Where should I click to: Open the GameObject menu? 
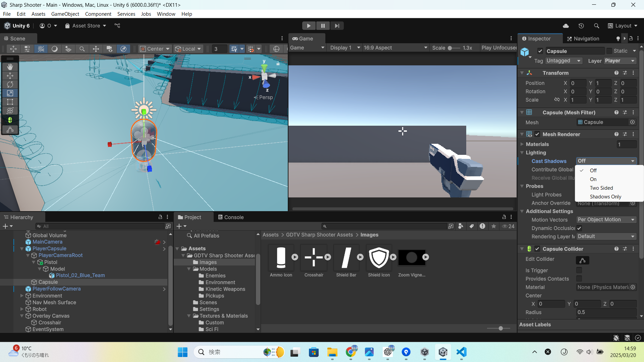[65, 14]
